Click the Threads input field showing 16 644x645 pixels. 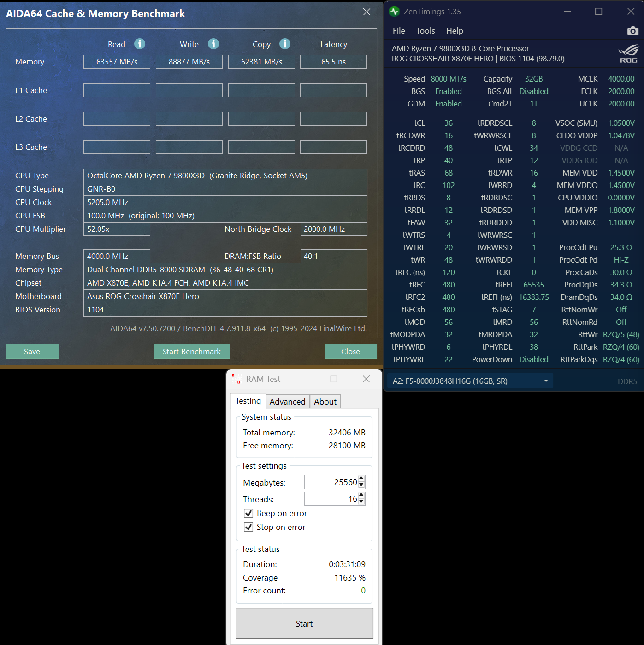click(x=331, y=499)
